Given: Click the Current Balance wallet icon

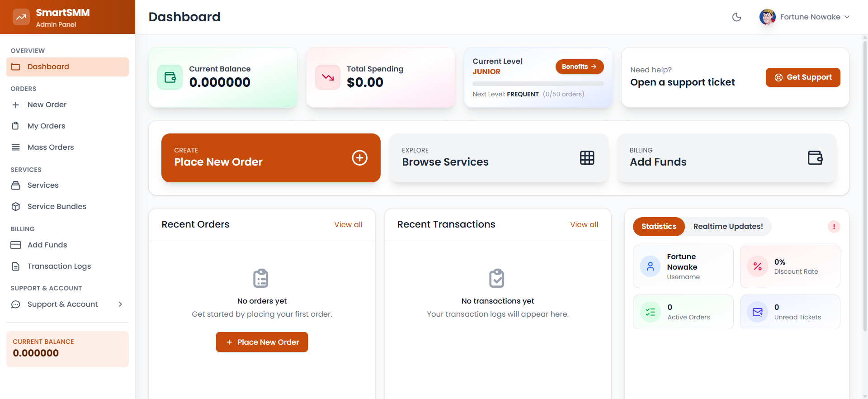Looking at the screenshot, I should (170, 77).
